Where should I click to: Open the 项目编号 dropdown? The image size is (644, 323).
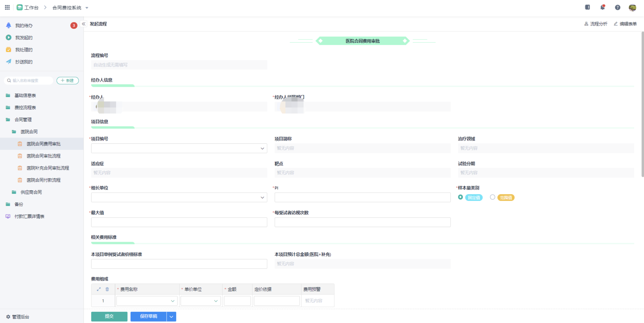[x=179, y=148]
